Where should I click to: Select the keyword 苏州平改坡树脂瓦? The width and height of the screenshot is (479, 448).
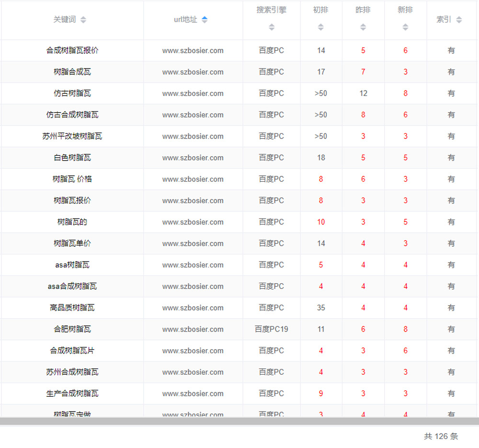72,136
